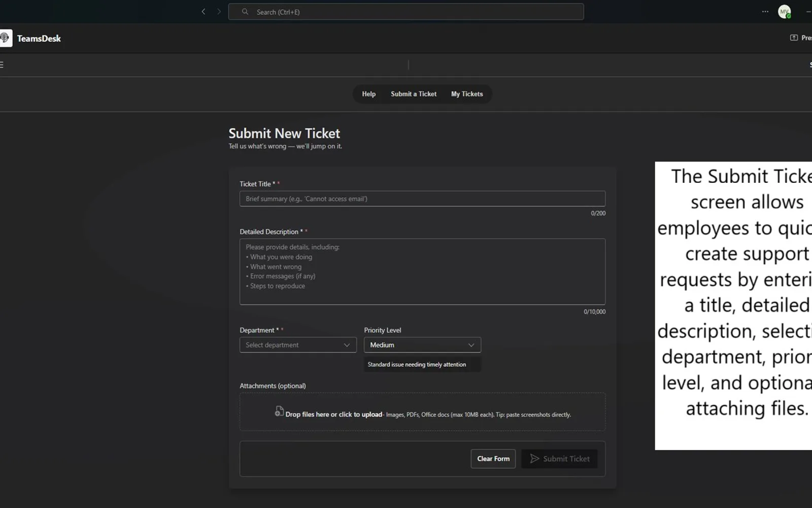Click the TeamsDesk app logo

6,38
